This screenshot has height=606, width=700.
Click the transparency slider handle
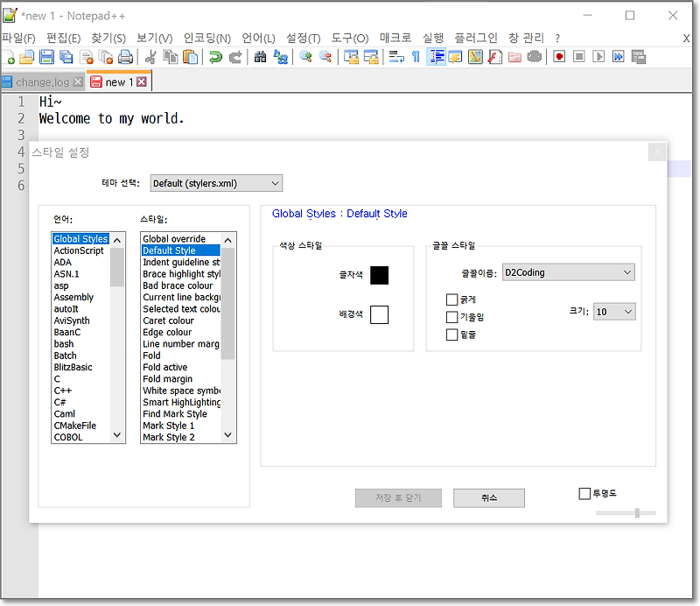[637, 513]
